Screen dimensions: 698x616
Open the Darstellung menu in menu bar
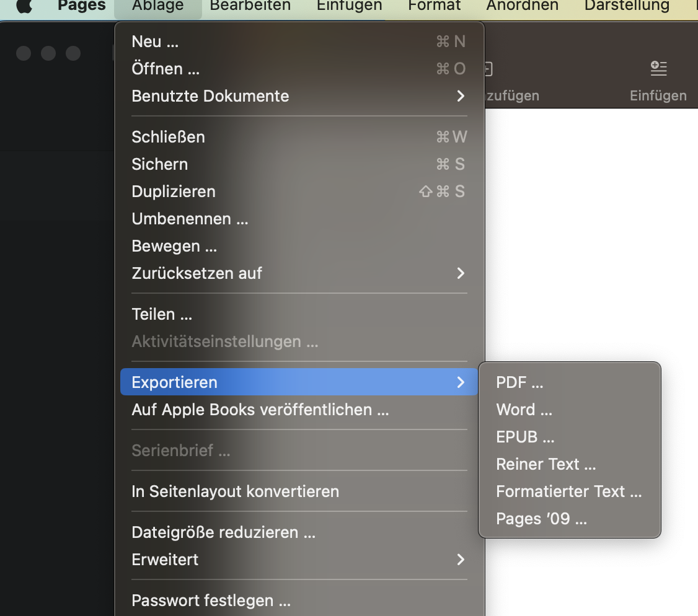tap(627, 6)
